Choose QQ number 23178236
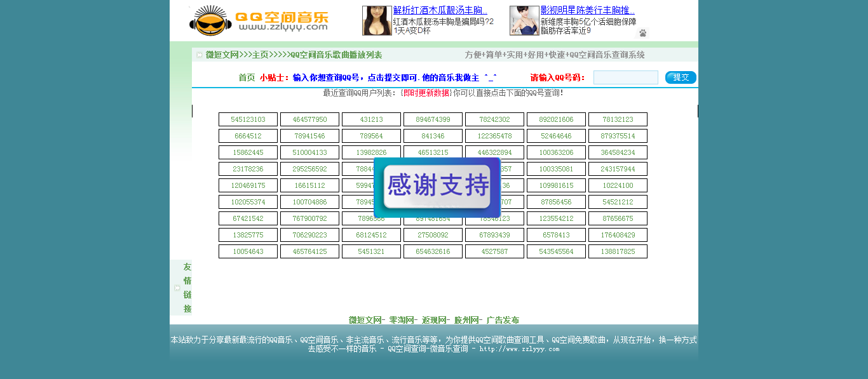The height and width of the screenshot is (379, 868). [x=248, y=169]
